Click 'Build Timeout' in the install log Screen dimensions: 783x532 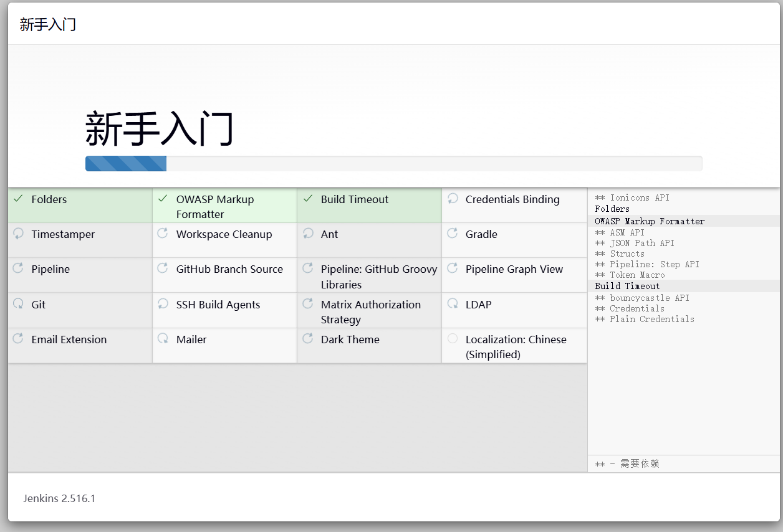click(x=627, y=286)
